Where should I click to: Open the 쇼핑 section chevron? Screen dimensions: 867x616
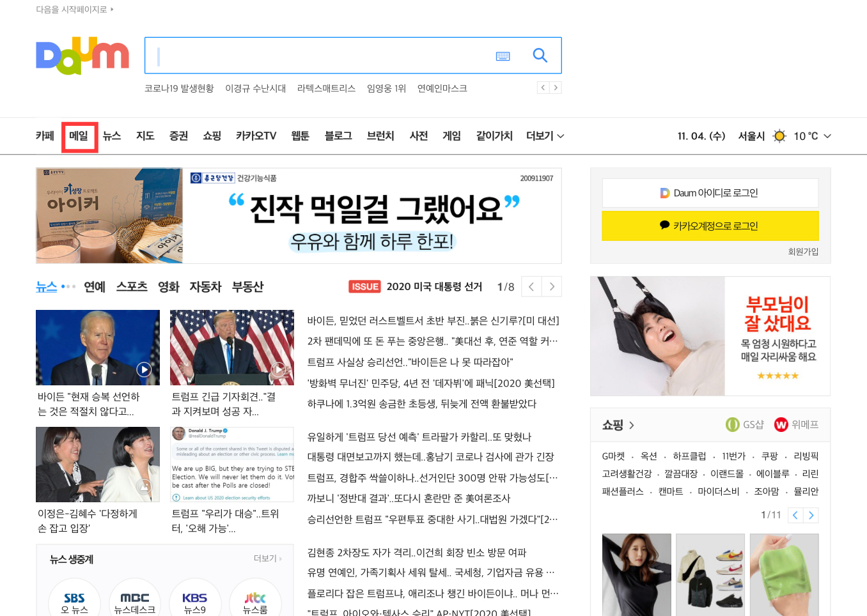pos(632,425)
